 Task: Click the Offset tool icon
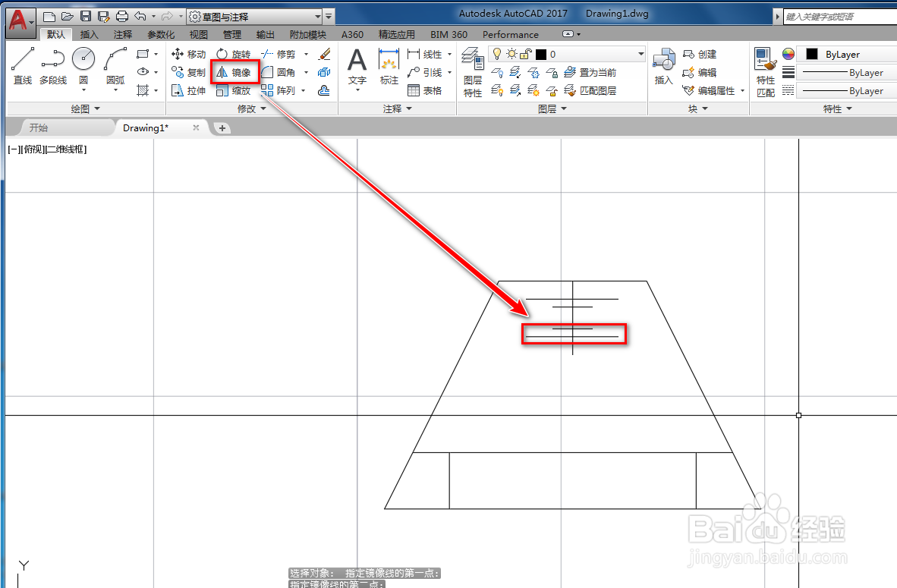click(324, 90)
